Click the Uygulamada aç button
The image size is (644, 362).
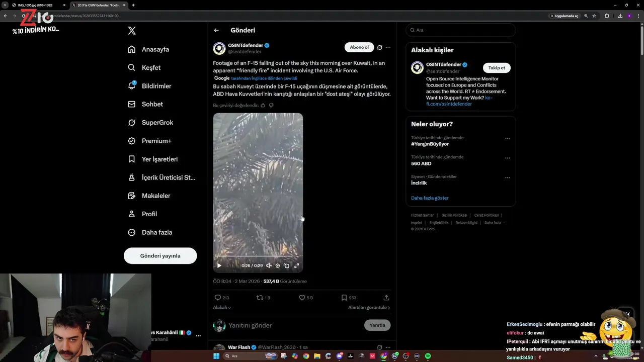point(564,16)
